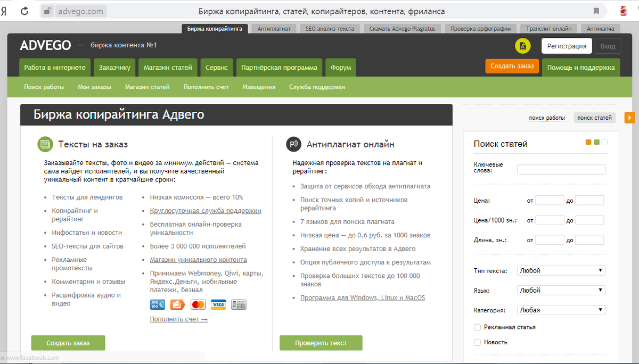
Task: Click the dark 'Антиплагиат онлайн' section icon
Action: [x=294, y=144]
